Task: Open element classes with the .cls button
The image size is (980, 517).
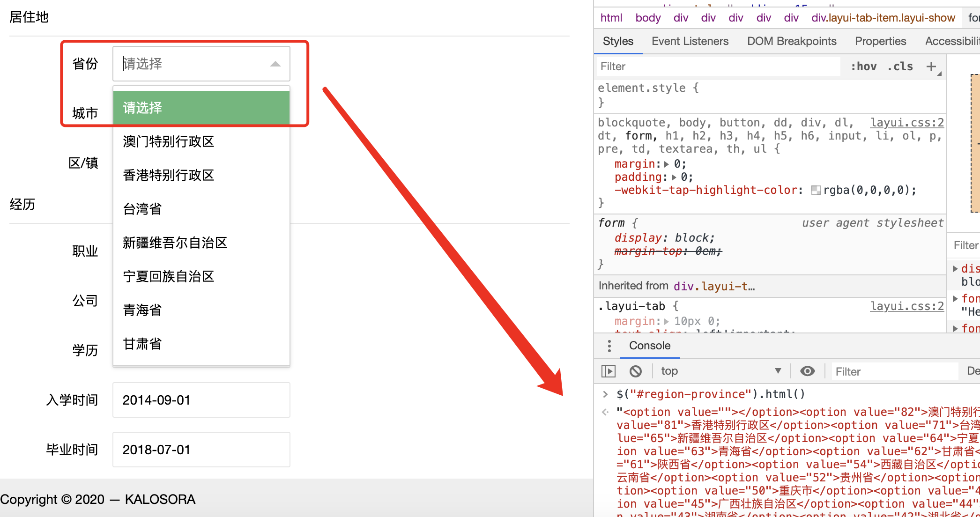Action: tap(899, 66)
